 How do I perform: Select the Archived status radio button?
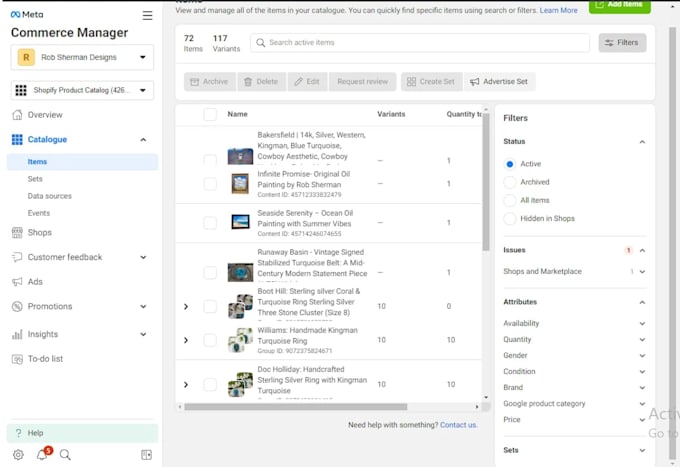[x=510, y=182]
